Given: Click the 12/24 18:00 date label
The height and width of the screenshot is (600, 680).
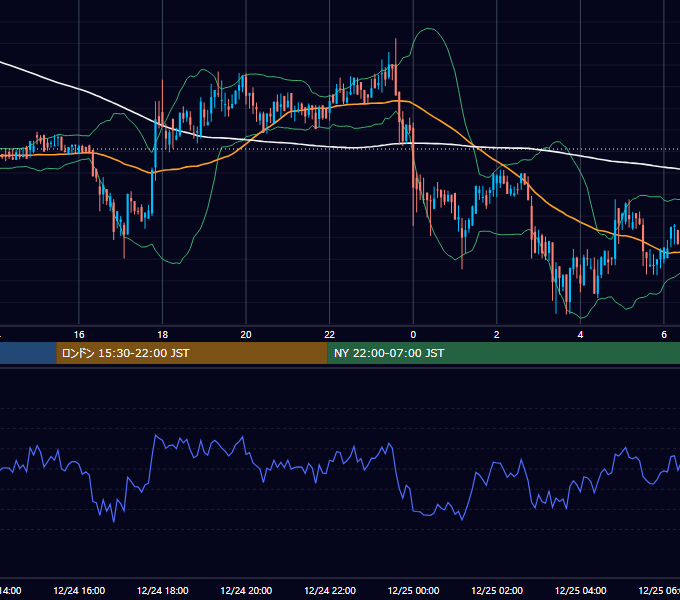Looking at the screenshot, I should (163, 590).
